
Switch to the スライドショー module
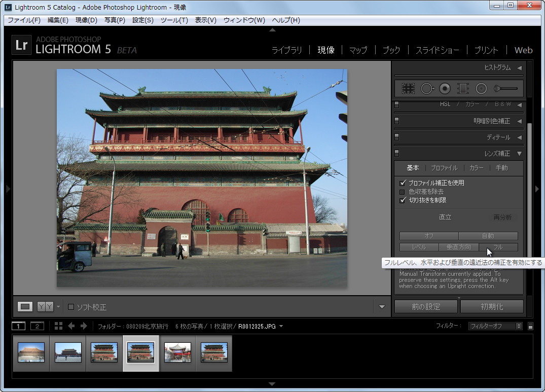437,50
